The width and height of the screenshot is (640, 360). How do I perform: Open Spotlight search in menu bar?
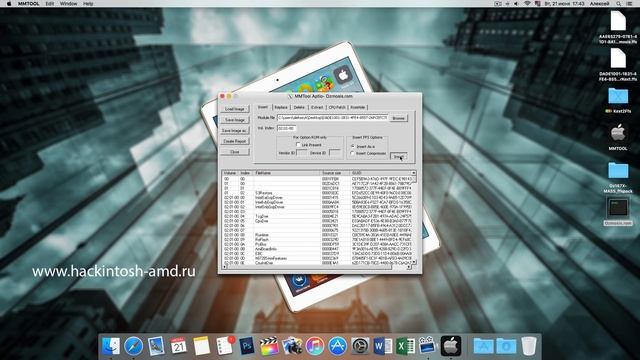(x=619, y=4)
